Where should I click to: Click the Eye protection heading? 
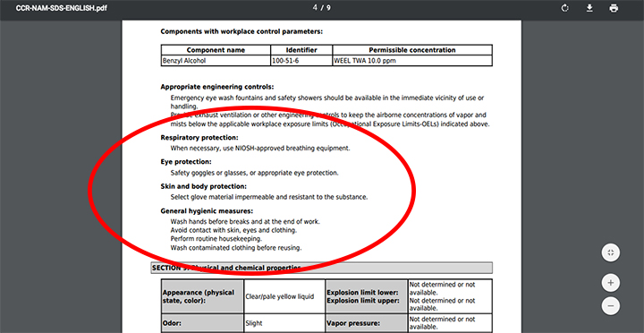(186, 162)
